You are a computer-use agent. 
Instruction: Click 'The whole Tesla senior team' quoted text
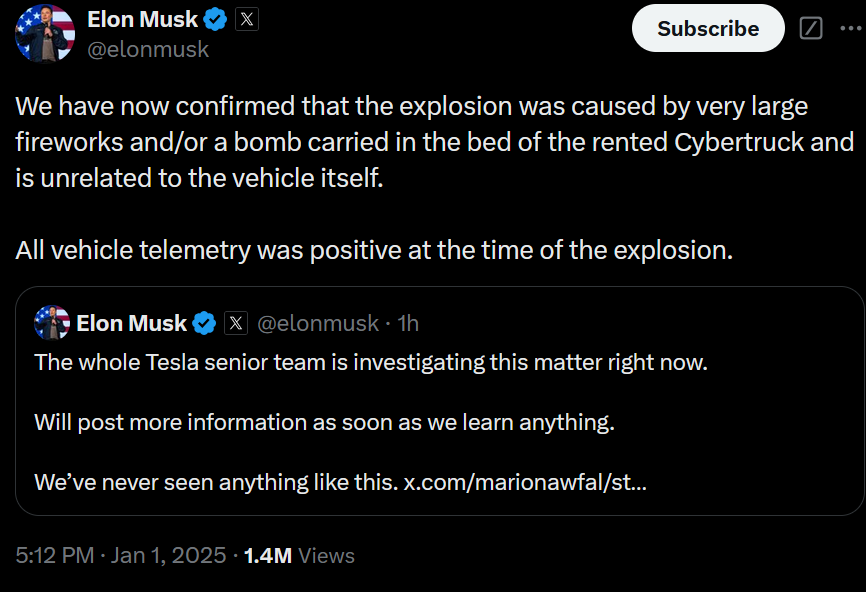pos(371,363)
